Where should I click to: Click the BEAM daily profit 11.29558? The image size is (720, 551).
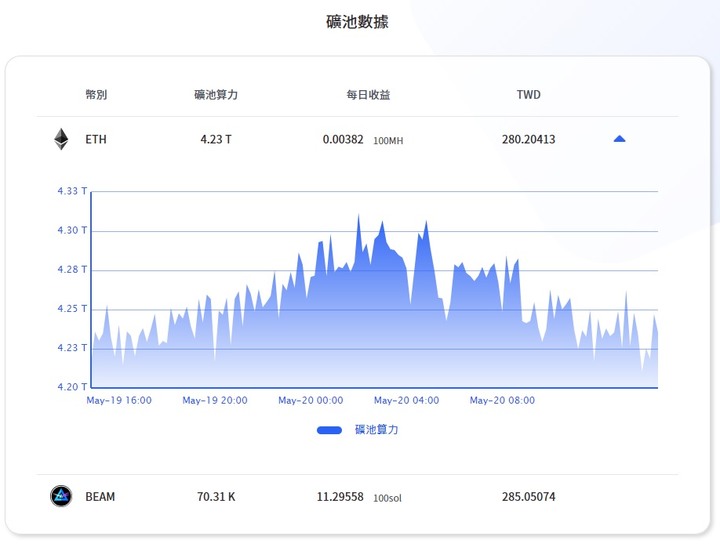[x=340, y=496]
